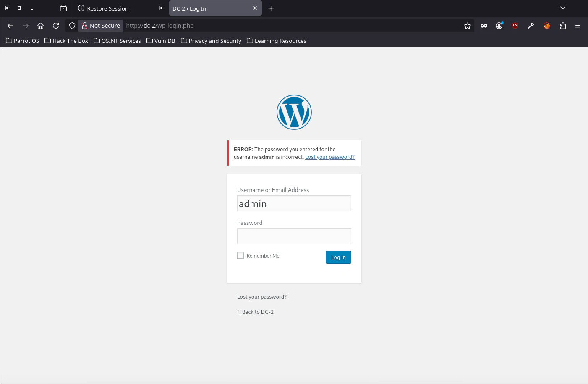Viewport: 588px width, 384px height.
Task: Select the DC-2 Log In tab
Action: tap(215, 8)
